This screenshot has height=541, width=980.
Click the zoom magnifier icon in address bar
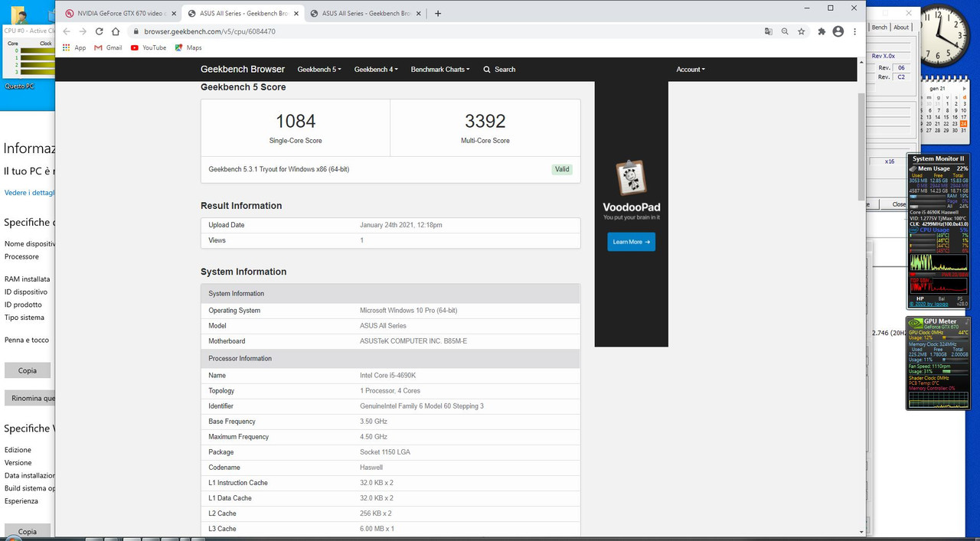[x=785, y=31]
